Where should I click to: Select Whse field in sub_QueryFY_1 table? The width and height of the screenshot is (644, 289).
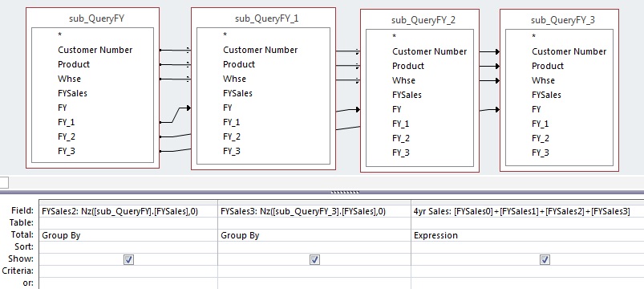[234, 79]
